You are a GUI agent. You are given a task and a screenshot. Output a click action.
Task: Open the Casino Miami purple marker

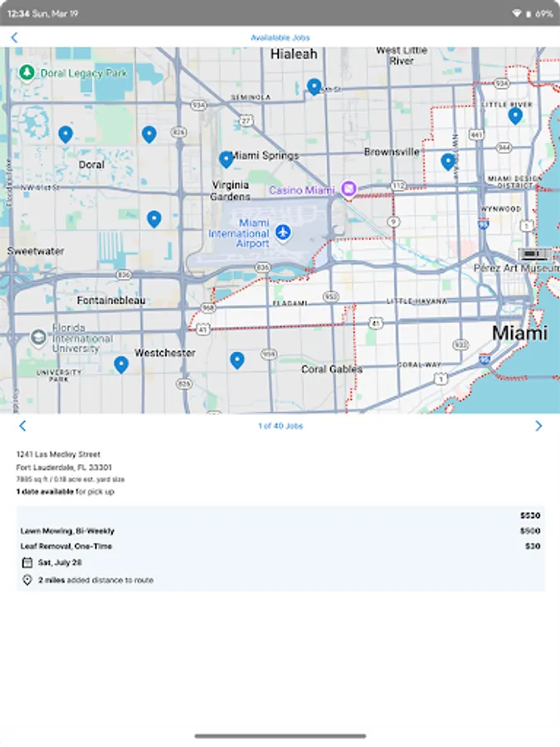pyautogui.click(x=348, y=189)
